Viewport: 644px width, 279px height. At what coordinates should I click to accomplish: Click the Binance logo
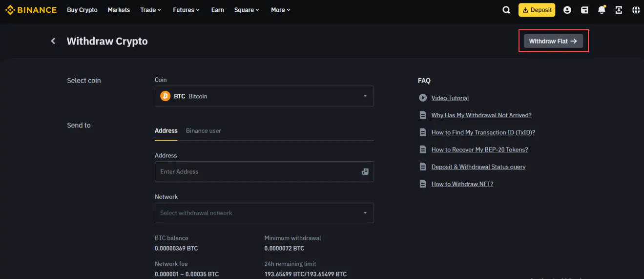tap(31, 10)
